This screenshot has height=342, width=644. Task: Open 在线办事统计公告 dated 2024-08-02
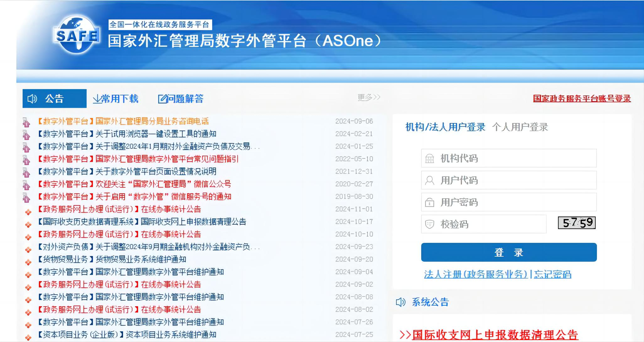point(119,310)
